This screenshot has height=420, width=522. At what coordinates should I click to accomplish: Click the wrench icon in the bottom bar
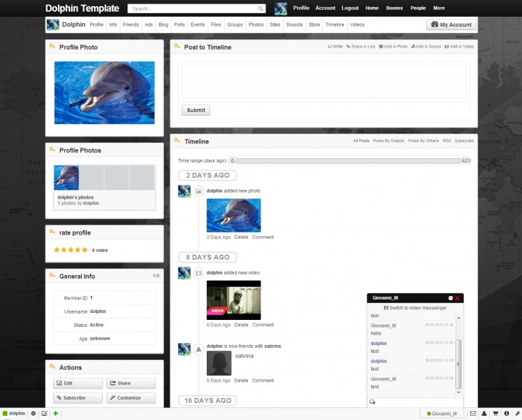click(x=517, y=413)
